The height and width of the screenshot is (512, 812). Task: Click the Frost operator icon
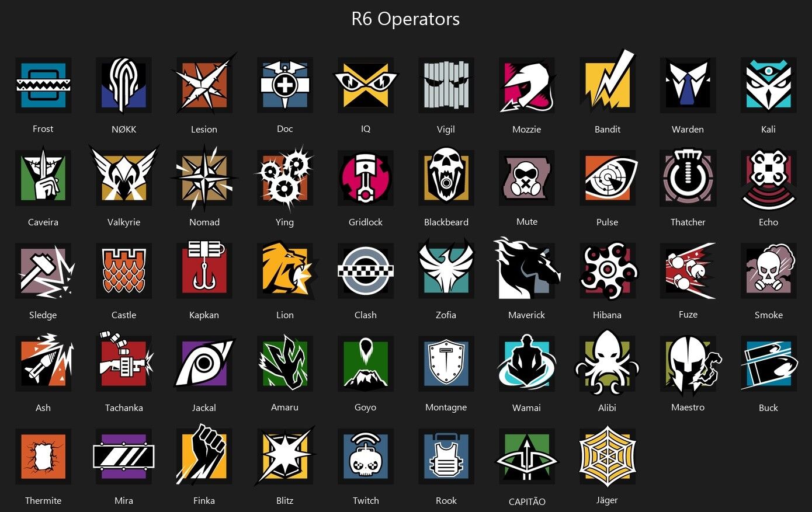point(43,85)
